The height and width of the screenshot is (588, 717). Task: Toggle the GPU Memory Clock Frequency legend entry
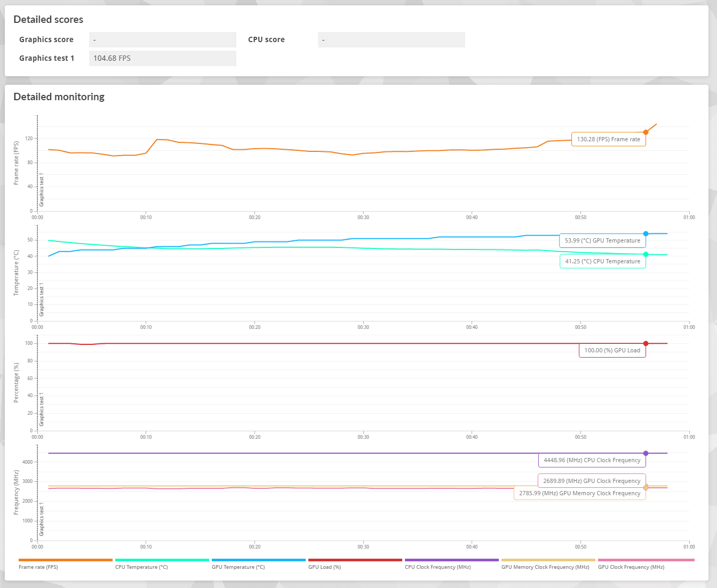548,563
